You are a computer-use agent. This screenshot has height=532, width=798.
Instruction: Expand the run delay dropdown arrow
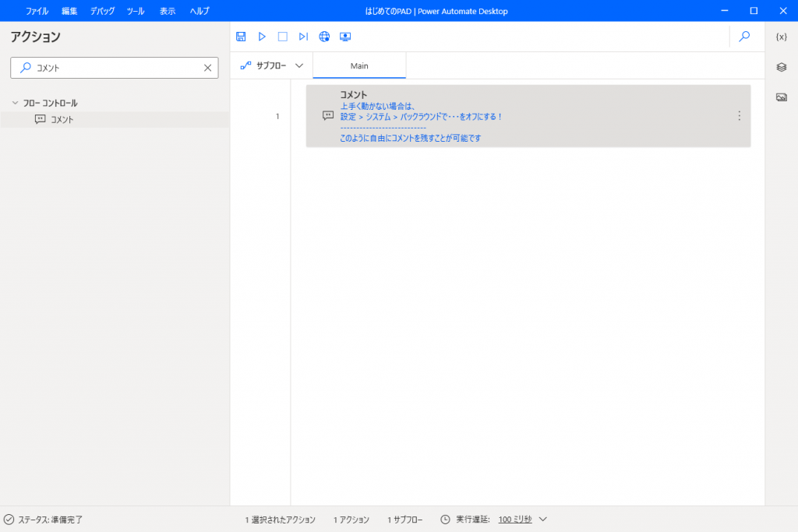click(543, 520)
